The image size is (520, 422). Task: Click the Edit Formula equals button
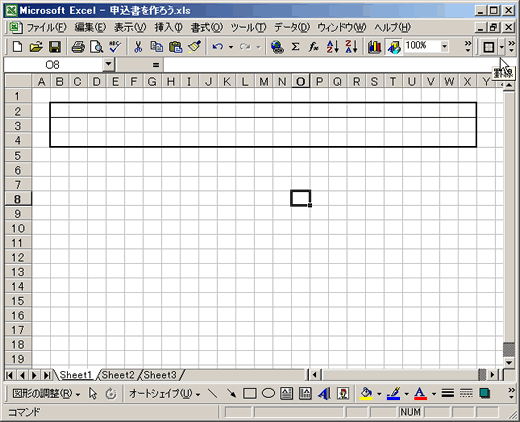[156, 65]
